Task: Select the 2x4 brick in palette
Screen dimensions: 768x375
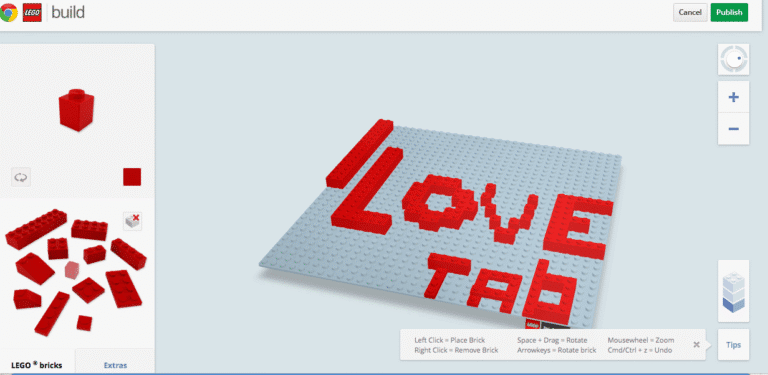Action: point(89,230)
